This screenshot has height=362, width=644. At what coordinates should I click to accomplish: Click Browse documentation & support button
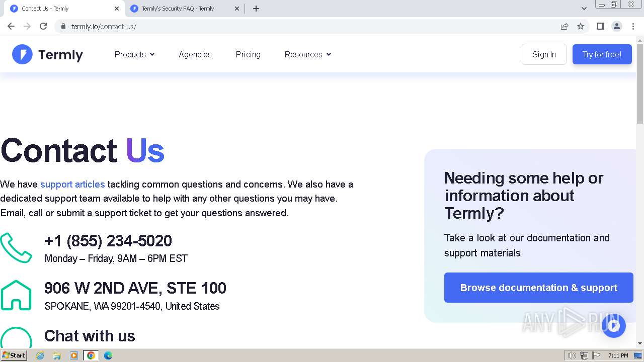538,288
